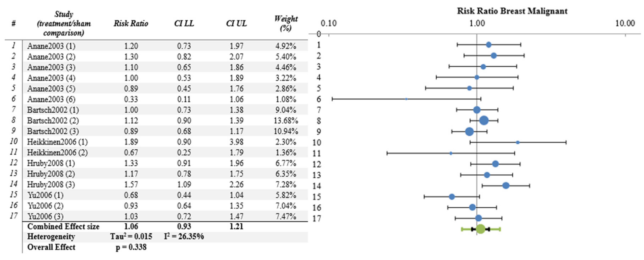Click the data point for study 10
644x260 pixels.
pos(518,142)
